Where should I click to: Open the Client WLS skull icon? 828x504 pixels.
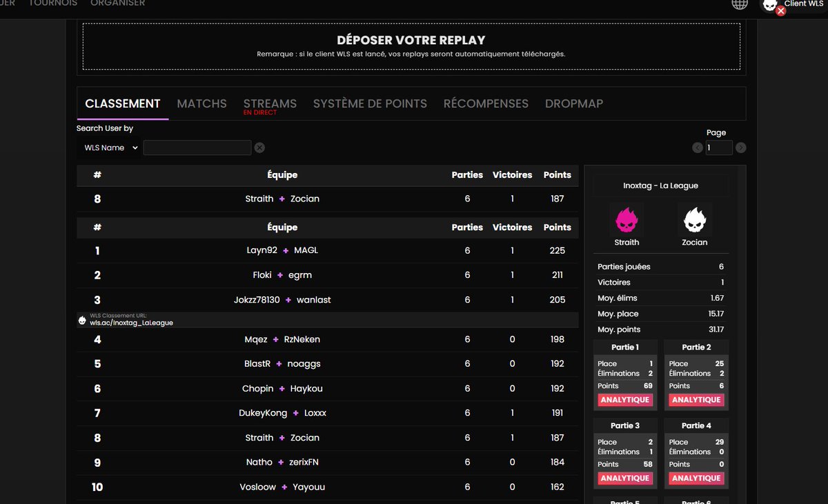(771, 5)
